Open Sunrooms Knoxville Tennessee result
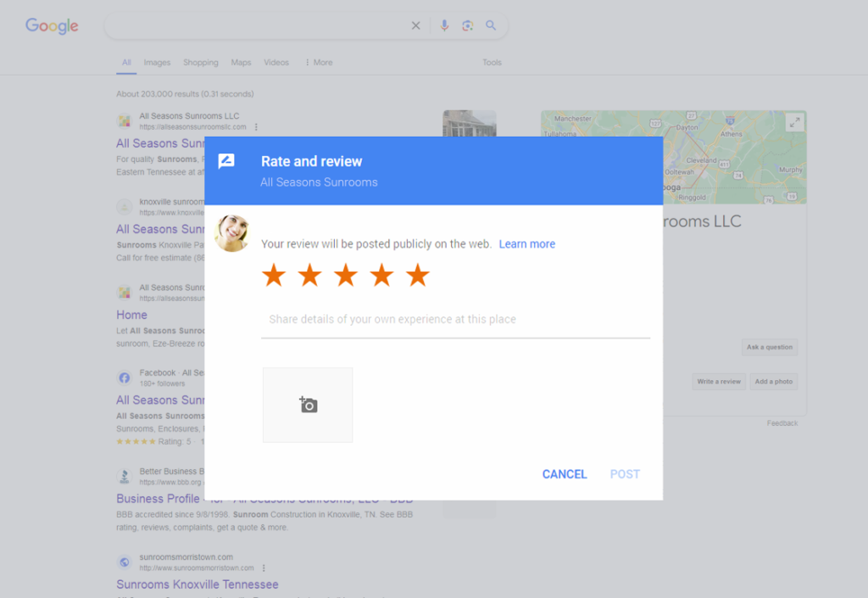This screenshot has width=868, height=598. coord(197,584)
